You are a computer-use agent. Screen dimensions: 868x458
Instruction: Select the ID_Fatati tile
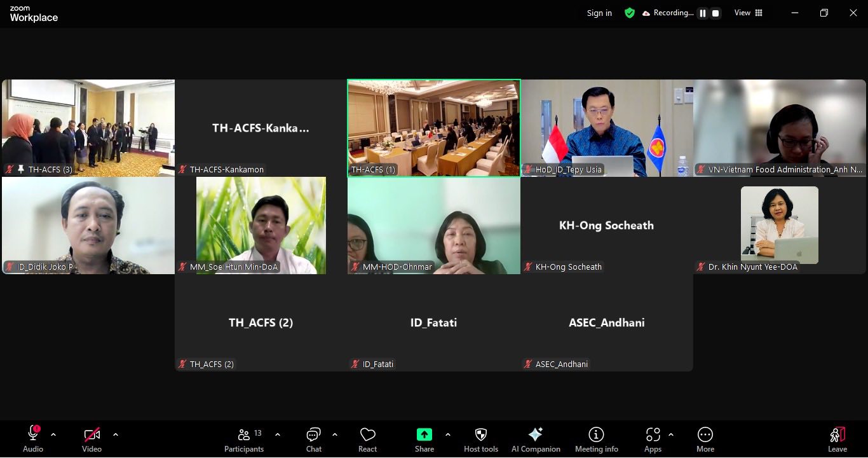click(x=434, y=323)
